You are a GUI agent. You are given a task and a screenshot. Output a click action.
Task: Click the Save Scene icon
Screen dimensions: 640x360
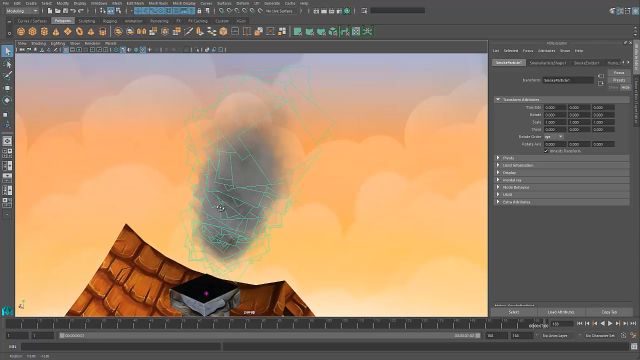pos(65,11)
